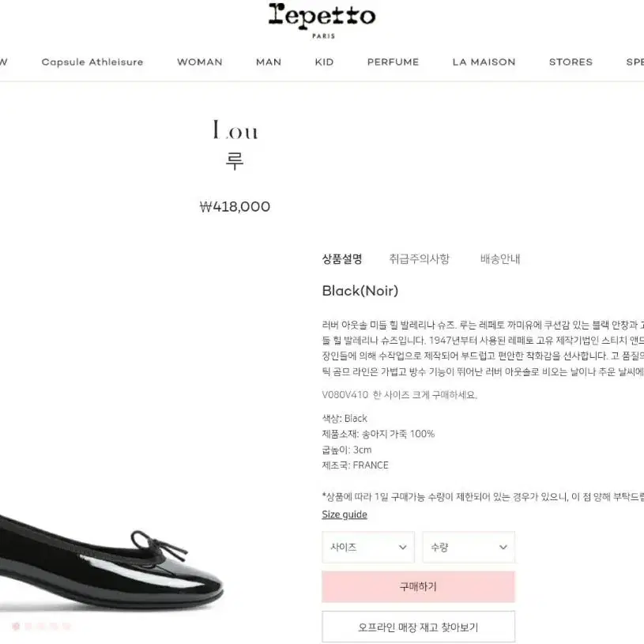This screenshot has width=644, height=644.
Task: Click the Lou product title
Action: click(x=235, y=130)
